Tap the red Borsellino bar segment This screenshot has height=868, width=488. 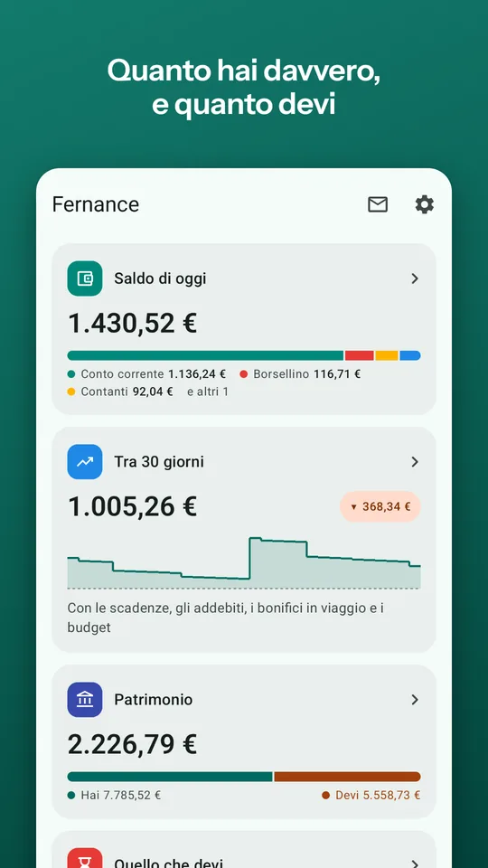359,355
